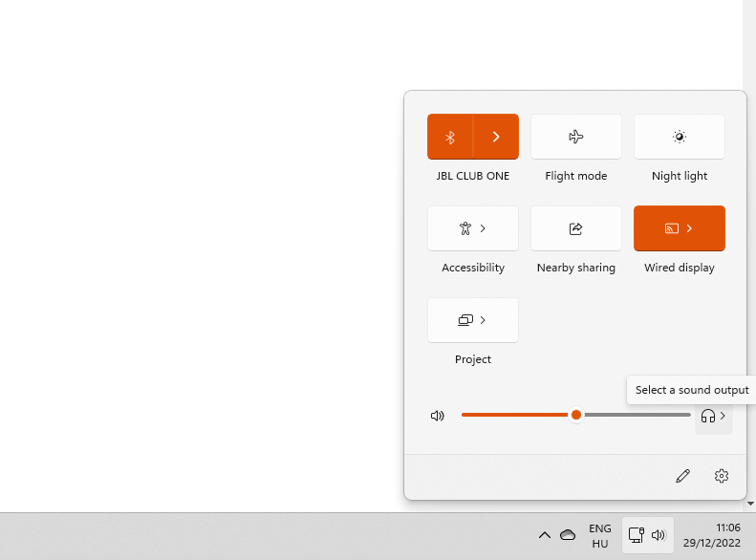
Task: Click the Night light label
Action: (x=680, y=176)
